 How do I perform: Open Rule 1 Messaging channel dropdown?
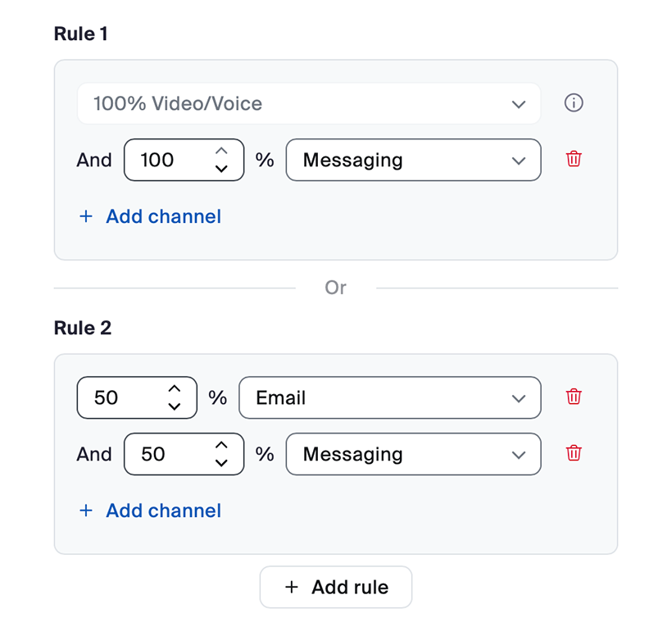click(x=413, y=160)
